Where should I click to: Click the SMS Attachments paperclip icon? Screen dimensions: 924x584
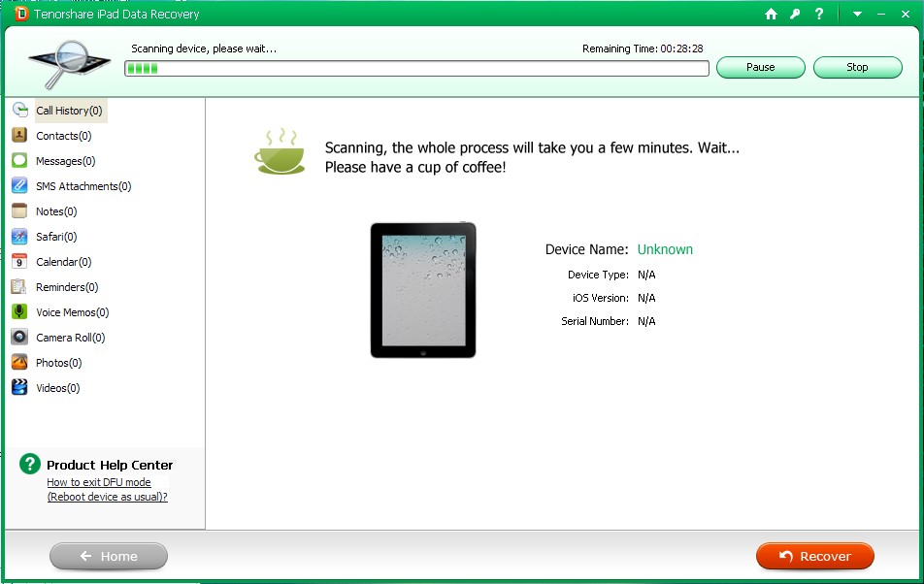[19, 186]
